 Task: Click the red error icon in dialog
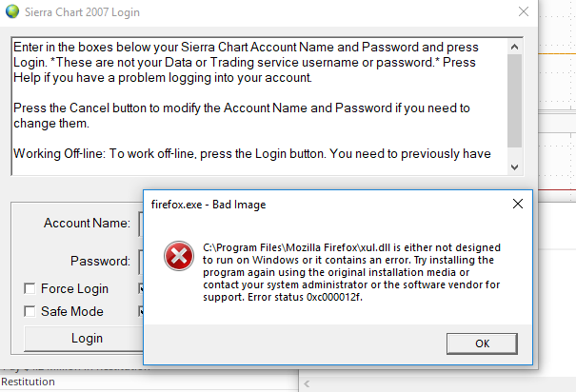(176, 258)
